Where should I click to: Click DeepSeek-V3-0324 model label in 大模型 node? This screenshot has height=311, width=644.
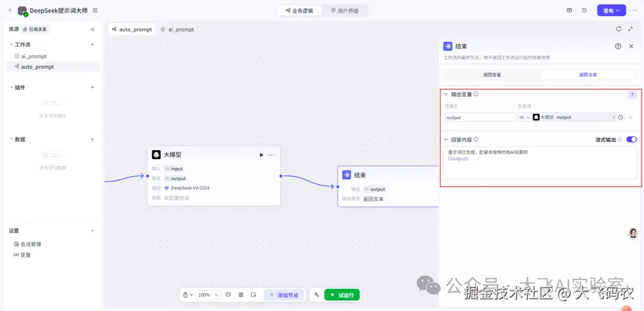[x=190, y=188]
